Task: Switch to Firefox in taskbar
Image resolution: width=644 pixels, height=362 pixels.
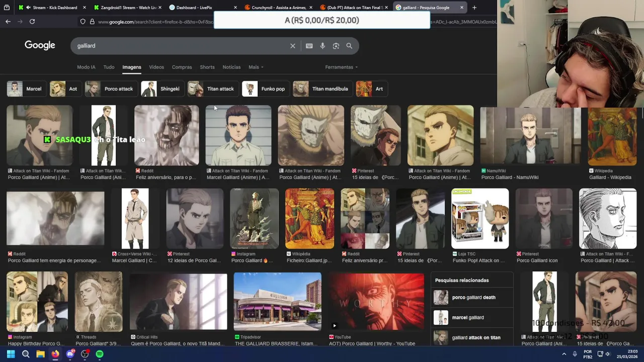Action: pos(55,354)
